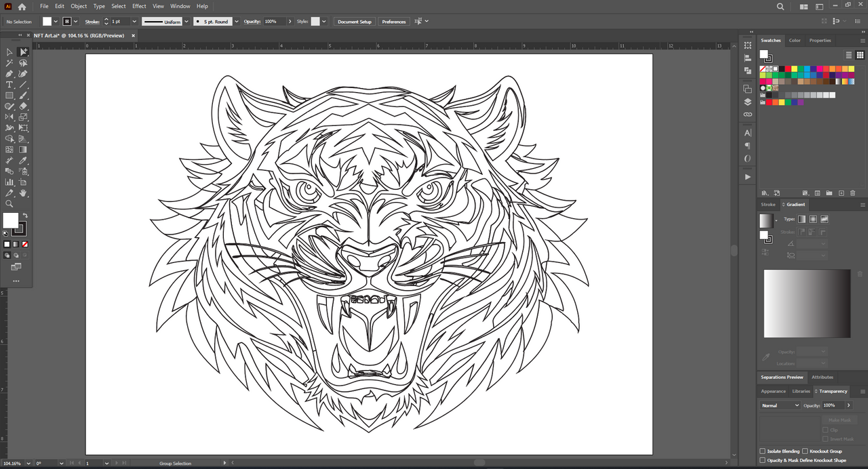
Task: Create new swatch icon
Action: [x=842, y=193]
